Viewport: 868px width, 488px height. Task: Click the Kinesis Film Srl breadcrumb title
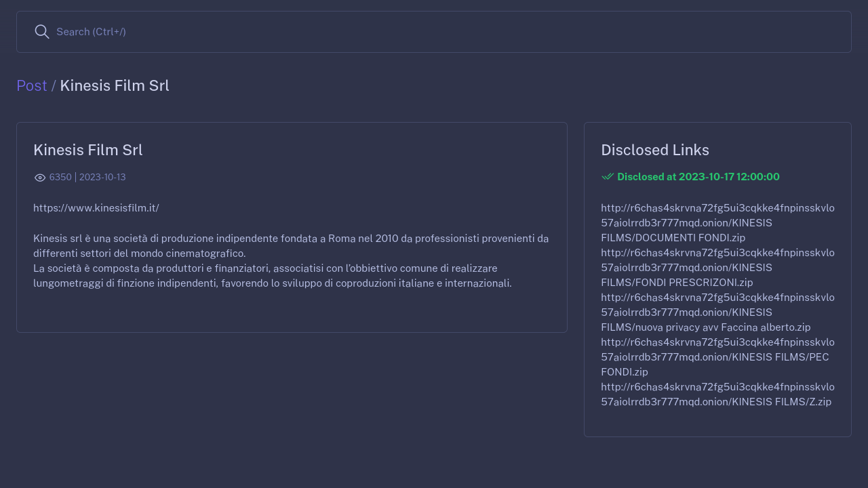[115, 85]
